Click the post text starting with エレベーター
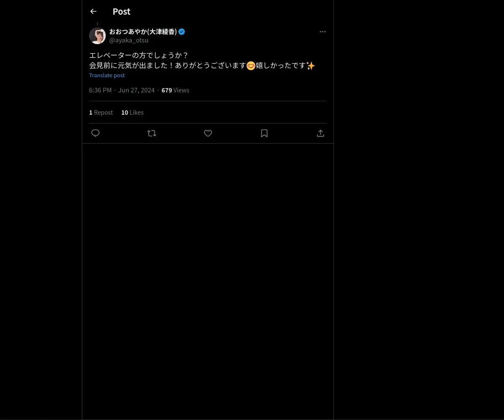This screenshot has width=504, height=420. (x=202, y=60)
